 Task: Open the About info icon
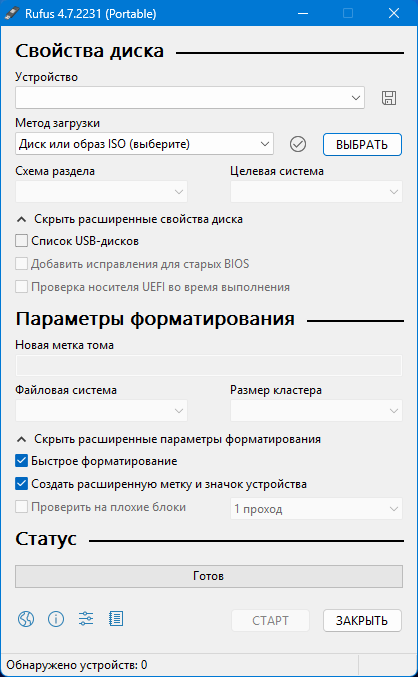click(56, 619)
